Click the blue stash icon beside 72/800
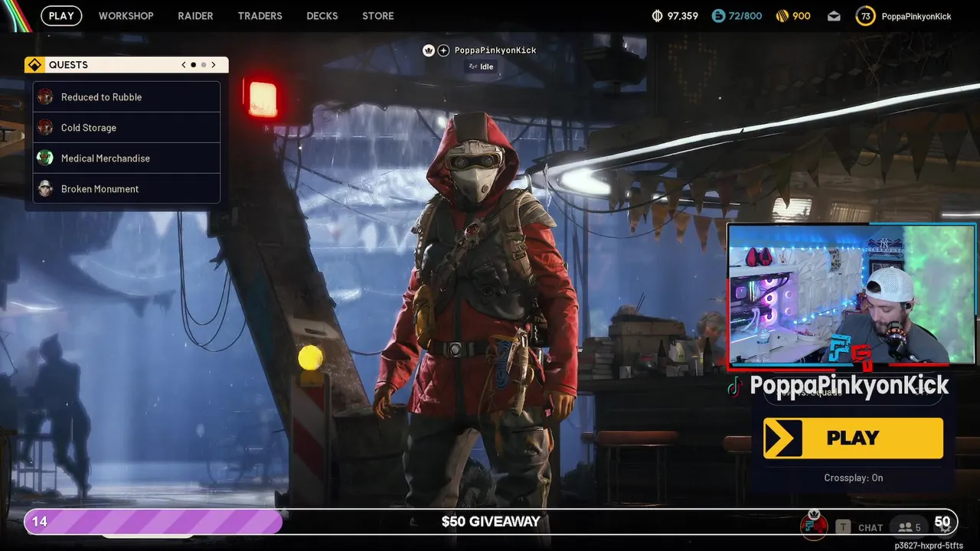The width and height of the screenshot is (980, 551). (718, 15)
